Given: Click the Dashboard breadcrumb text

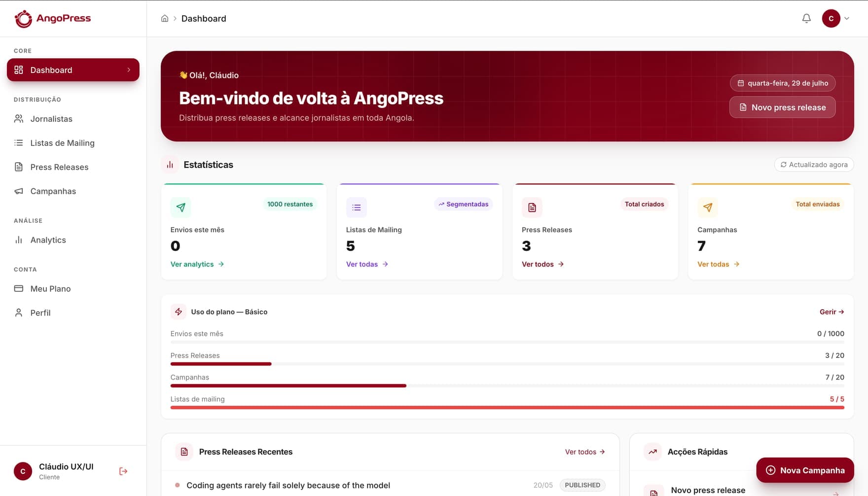Looking at the screenshot, I should click(204, 18).
